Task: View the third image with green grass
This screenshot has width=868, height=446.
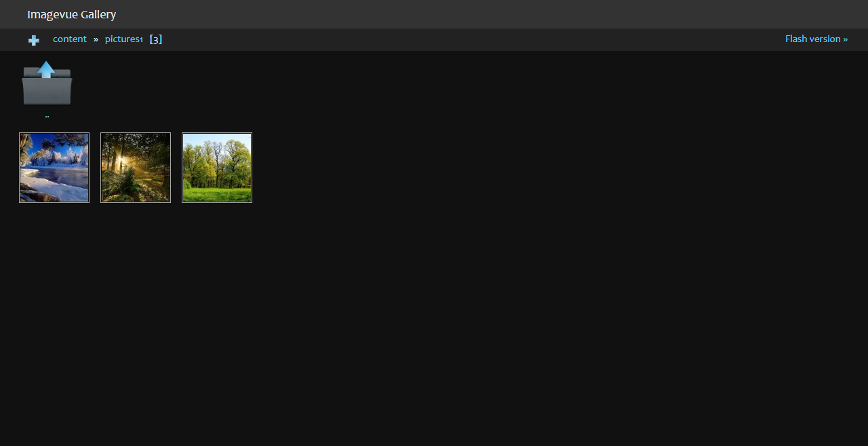Action: click(x=217, y=168)
